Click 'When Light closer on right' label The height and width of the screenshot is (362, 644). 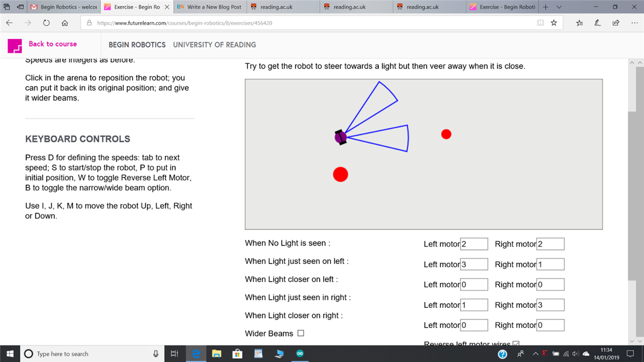pos(294,315)
